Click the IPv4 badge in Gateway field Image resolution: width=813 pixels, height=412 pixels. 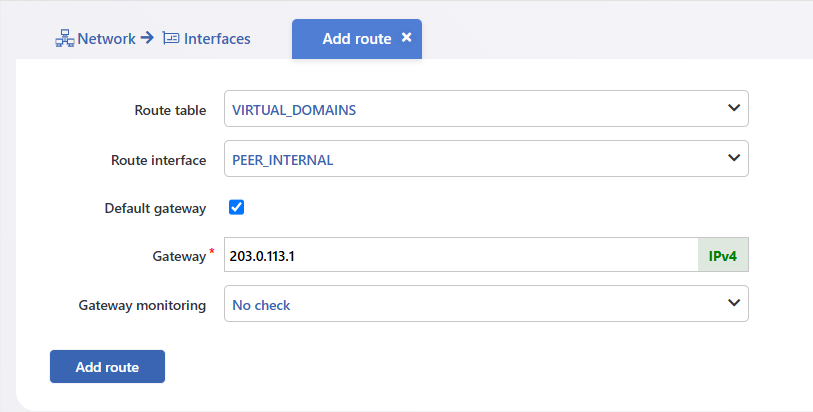(723, 255)
